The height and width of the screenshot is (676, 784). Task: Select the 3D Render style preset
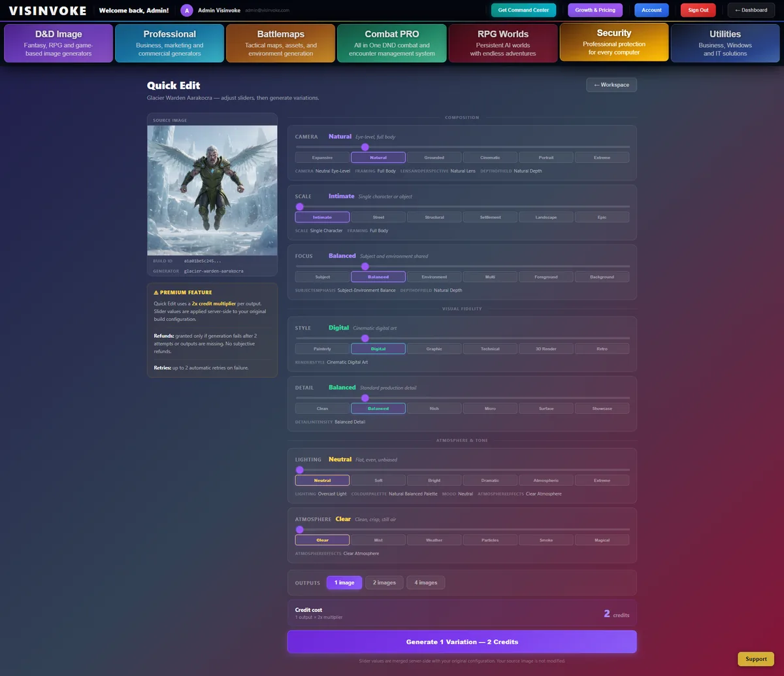click(546, 348)
